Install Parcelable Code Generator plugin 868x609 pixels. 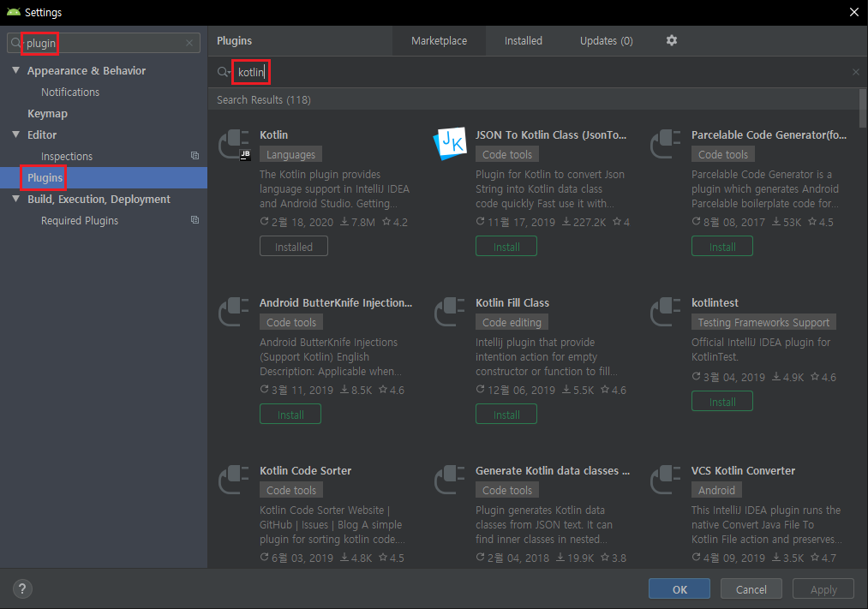(721, 246)
